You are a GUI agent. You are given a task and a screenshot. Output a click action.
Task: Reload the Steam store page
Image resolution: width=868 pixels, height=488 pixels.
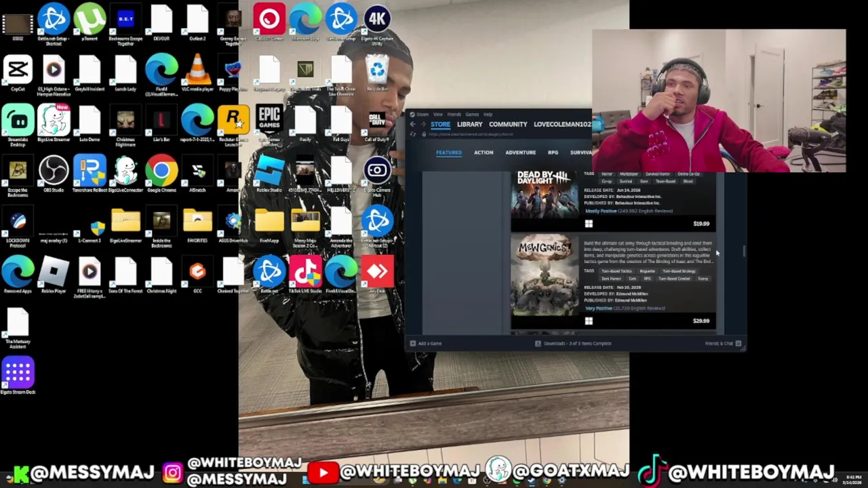tap(413, 134)
